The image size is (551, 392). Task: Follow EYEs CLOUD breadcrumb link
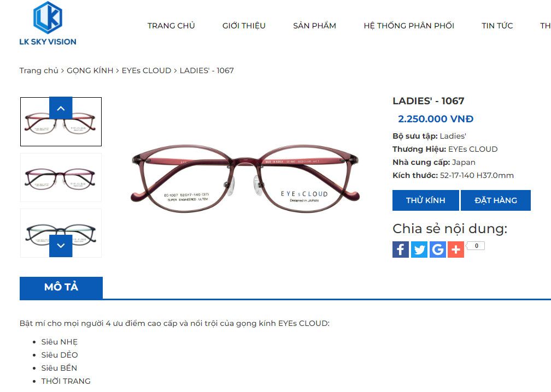click(146, 70)
